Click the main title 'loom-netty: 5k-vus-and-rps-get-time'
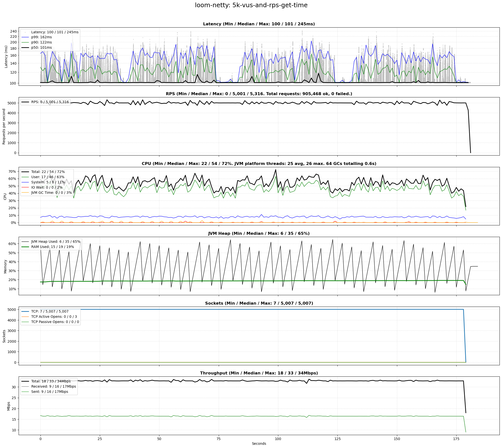This screenshot has width=502, height=448. [251, 5]
